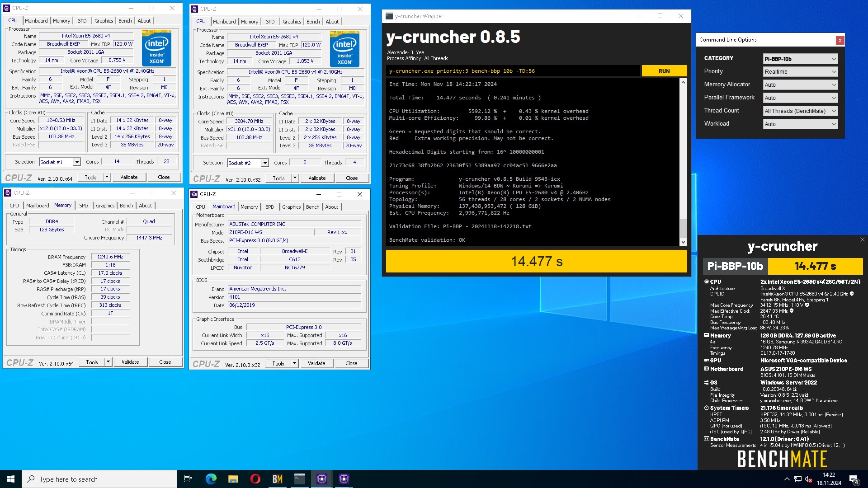Switch to Graphics tab in CPU-Z Memory window
Viewport: 868px width, 488px height.
coord(105,206)
